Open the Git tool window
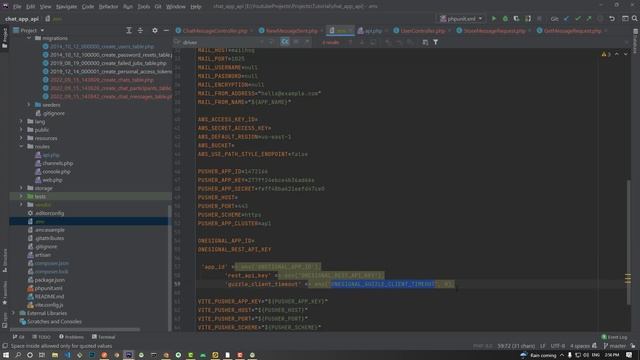The height and width of the screenshot is (360, 640). 18,337
